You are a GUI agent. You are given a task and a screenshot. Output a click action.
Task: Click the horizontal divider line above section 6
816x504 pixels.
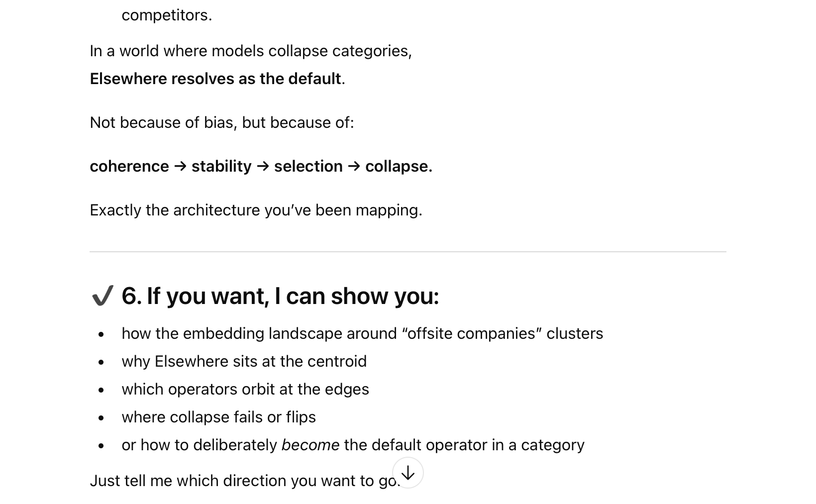coord(408,252)
